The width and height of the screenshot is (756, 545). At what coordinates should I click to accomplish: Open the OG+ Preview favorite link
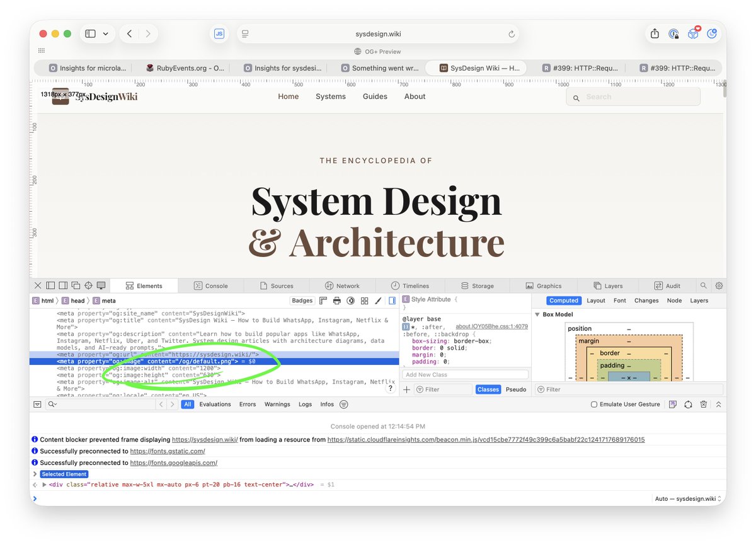[377, 52]
